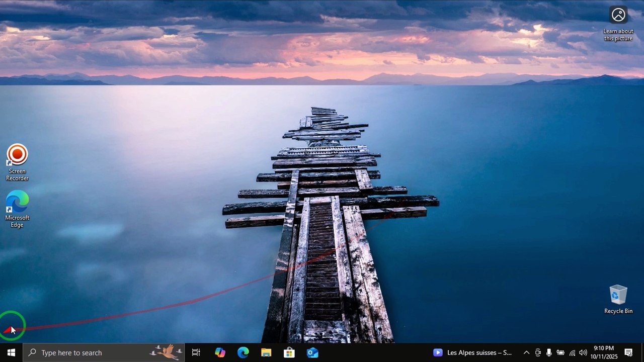
Task: Click the 'Type here to search' box
Action: [104, 352]
